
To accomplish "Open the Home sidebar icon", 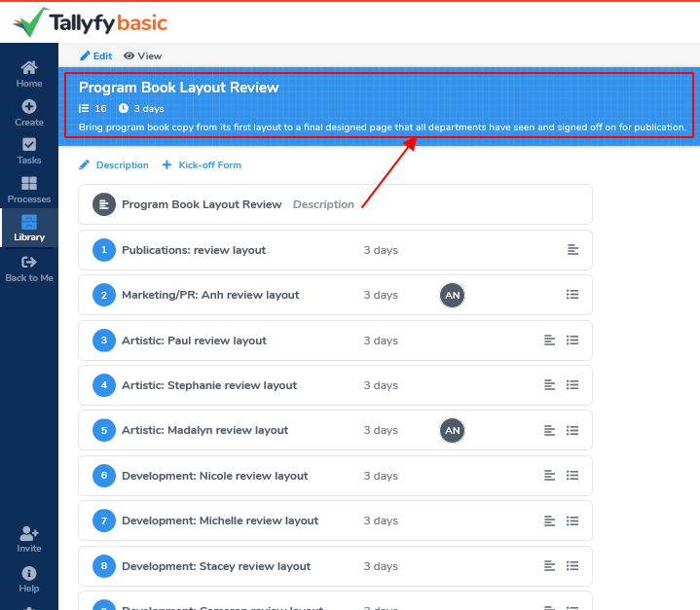I will [29, 68].
